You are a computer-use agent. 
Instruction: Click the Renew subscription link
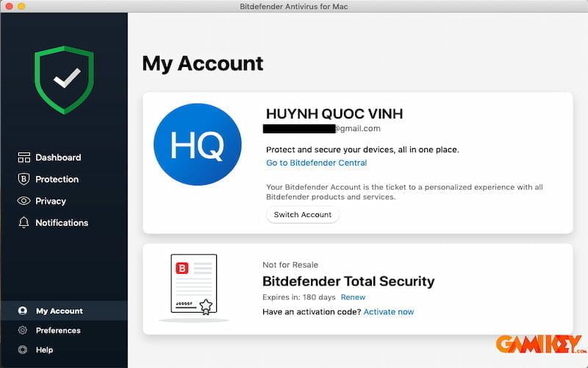pos(353,297)
